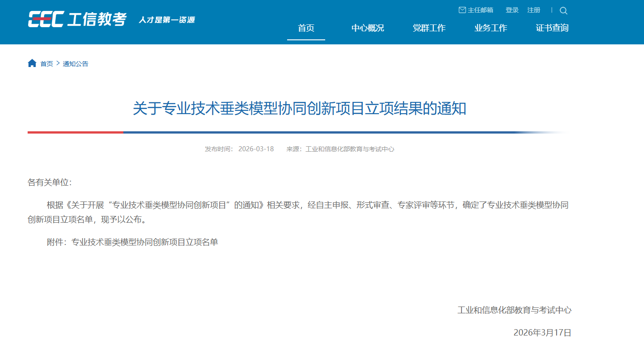The image size is (644, 350).
Task: Click the envelope icon beside 主任邮箱
Action: tap(462, 10)
